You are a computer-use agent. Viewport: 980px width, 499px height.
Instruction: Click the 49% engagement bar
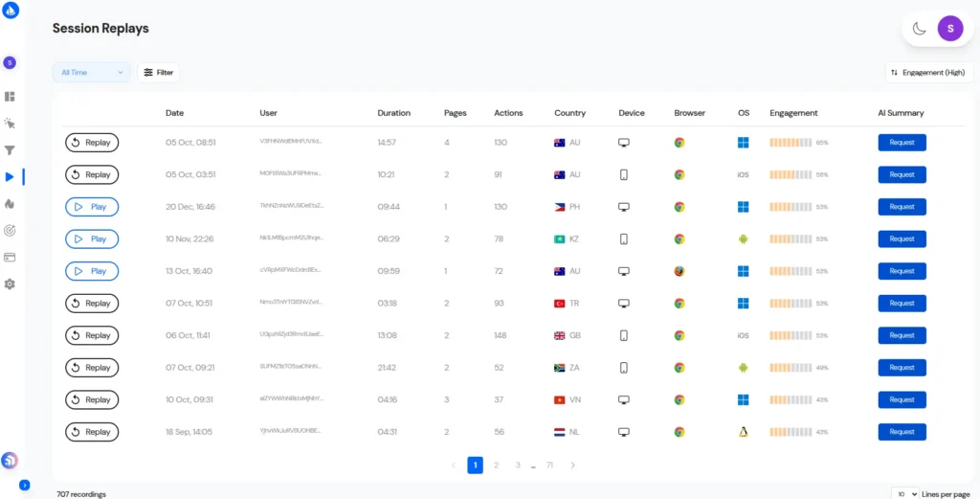click(791, 368)
